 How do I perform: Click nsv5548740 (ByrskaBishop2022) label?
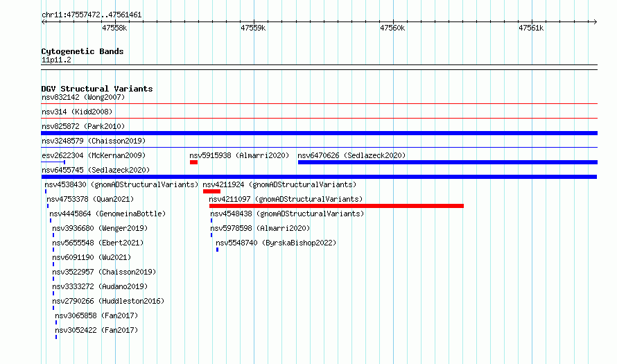(x=276, y=243)
